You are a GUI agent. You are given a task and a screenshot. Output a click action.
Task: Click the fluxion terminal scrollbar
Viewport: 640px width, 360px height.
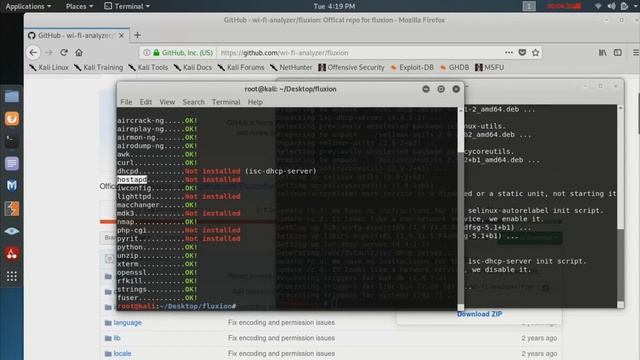click(461, 208)
